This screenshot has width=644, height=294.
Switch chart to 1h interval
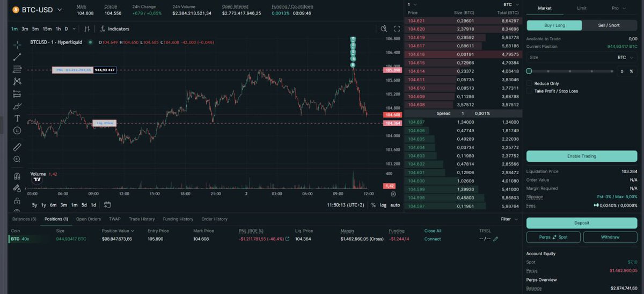pos(58,28)
